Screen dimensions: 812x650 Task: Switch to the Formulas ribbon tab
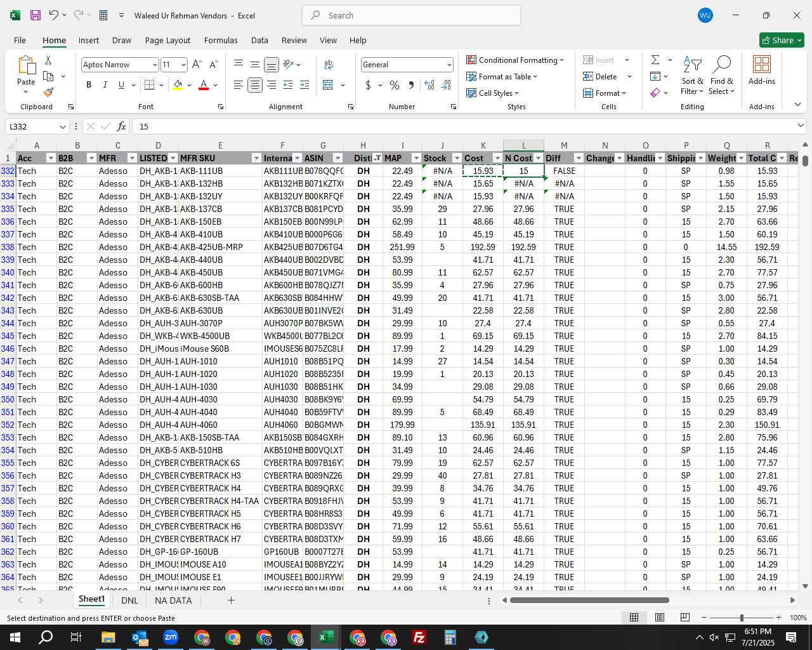coord(221,40)
